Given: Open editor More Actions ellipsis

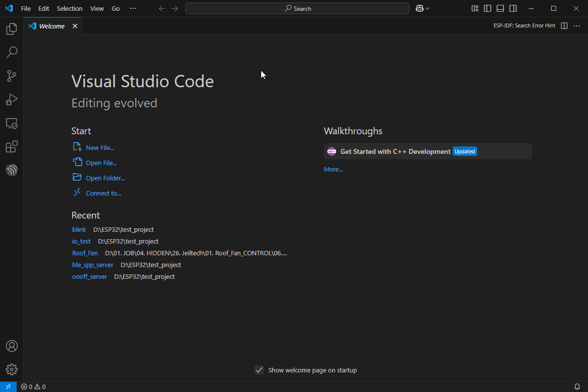Looking at the screenshot, I should pyautogui.click(x=577, y=25).
